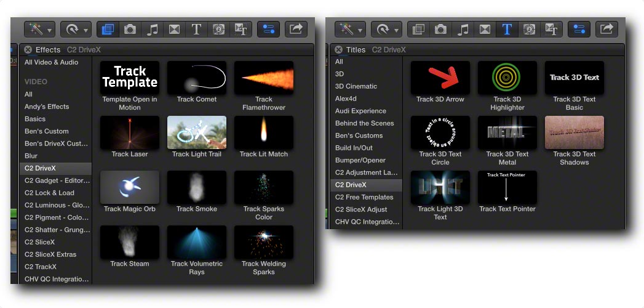Open the Effects browser icon in left window
This screenshot has height=308, width=644.
point(108,29)
